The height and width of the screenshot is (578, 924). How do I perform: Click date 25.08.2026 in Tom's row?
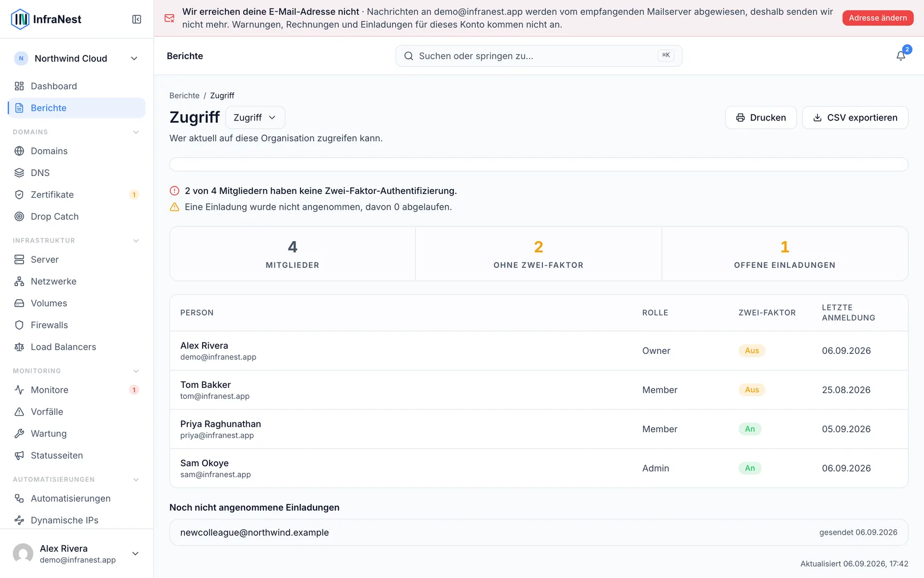[846, 390]
